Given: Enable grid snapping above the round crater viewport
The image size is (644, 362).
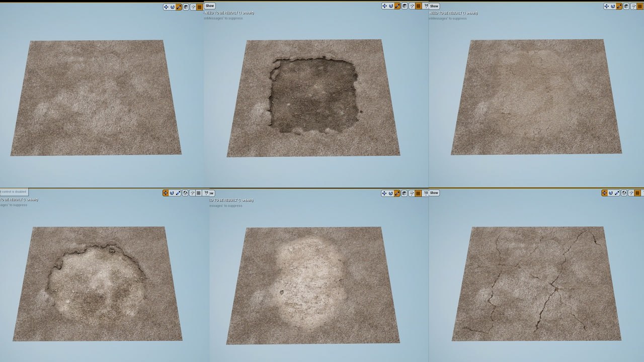Looking at the screenshot, I should click(199, 193).
